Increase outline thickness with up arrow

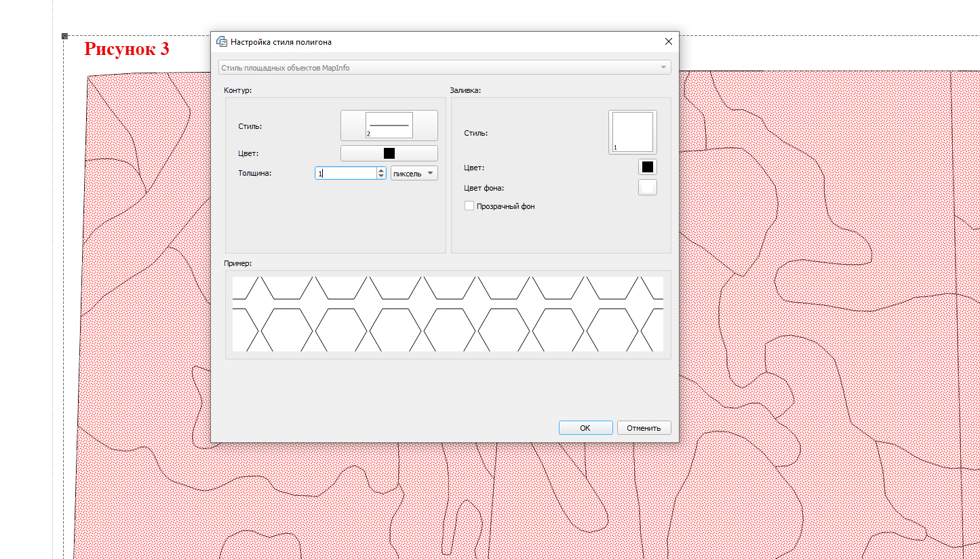click(x=381, y=170)
